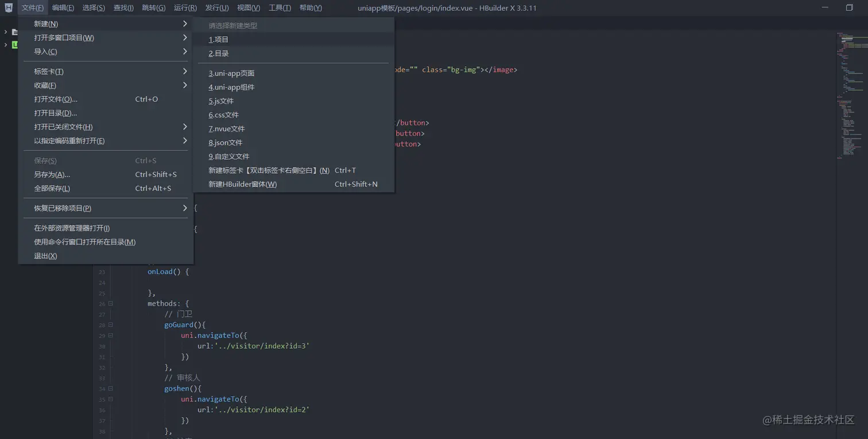Fold the goGuard function at line 28
Image resolution: width=868 pixels, height=439 pixels.
tap(111, 325)
